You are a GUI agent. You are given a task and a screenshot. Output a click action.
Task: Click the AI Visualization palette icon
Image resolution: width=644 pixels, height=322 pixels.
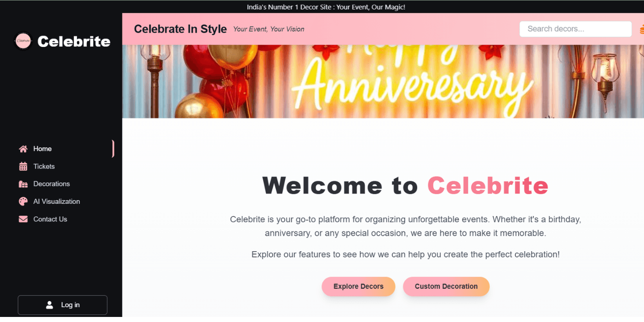23,201
